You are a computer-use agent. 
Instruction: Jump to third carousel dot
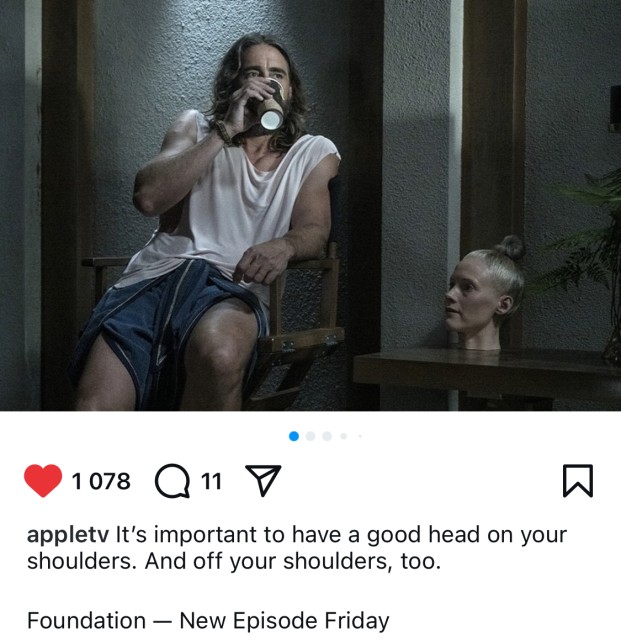(327, 436)
